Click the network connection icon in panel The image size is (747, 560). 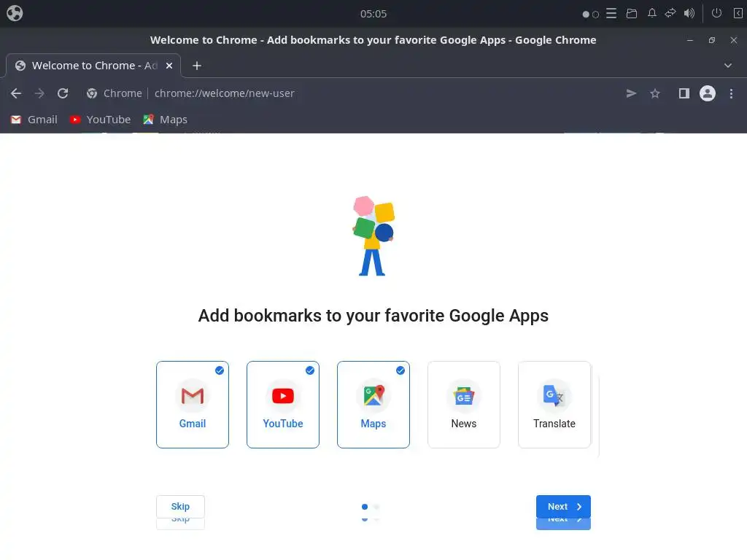pos(670,13)
